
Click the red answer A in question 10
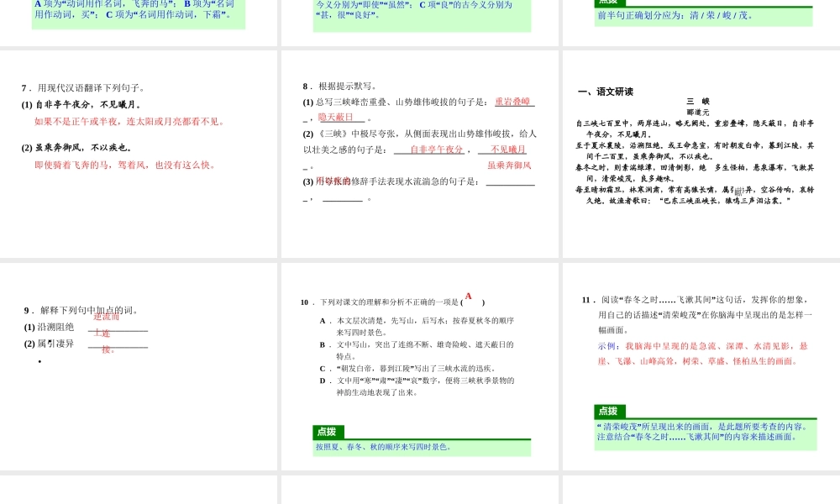[468, 297]
